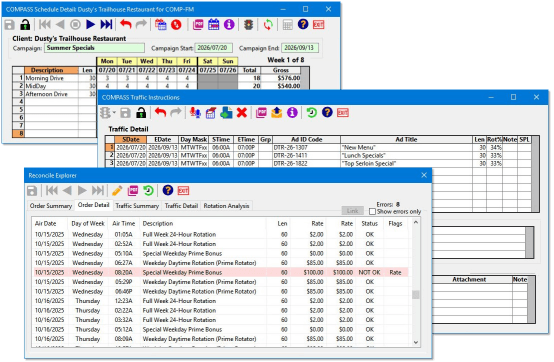Jump to last week in Schedule Detail toolbar
The height and width of the screenshot is (362, 554).
(x=106, y=24)
